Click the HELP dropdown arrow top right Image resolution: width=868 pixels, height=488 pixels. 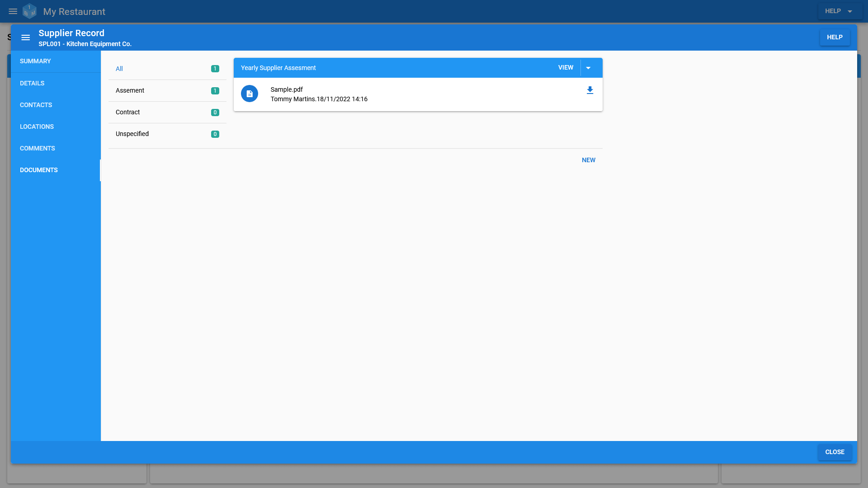[849, 11]
